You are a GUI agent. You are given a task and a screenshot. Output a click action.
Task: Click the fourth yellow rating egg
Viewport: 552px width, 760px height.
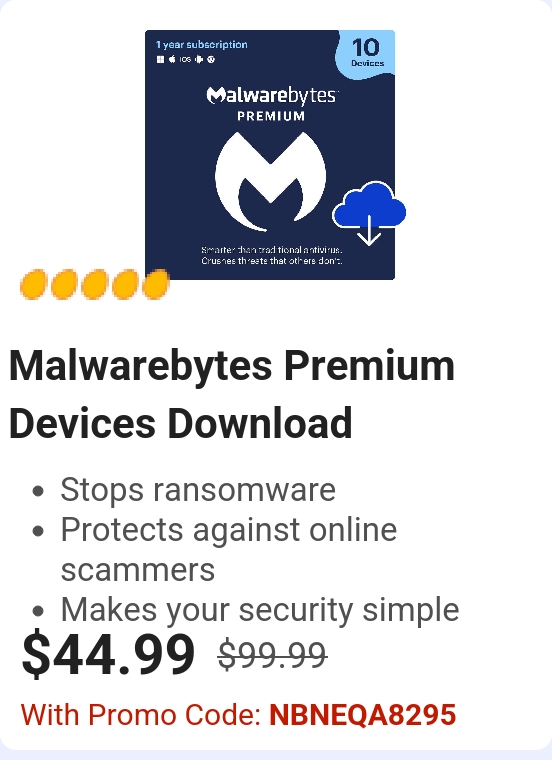[125, 284]
